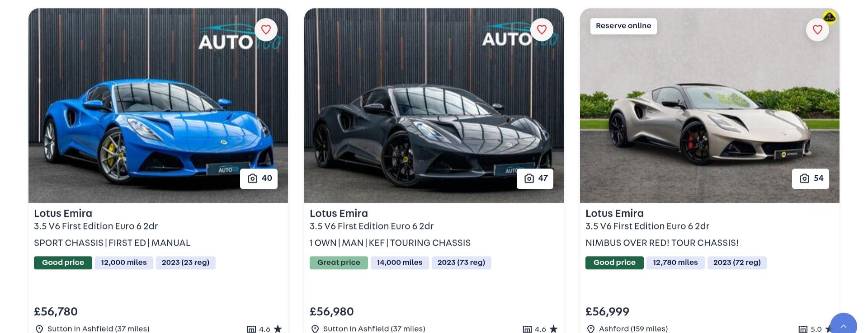The width and height of the screenshot is (868, 333).
Task: Open the 47-photo gallery camera icon
Action: click(529, 178)
